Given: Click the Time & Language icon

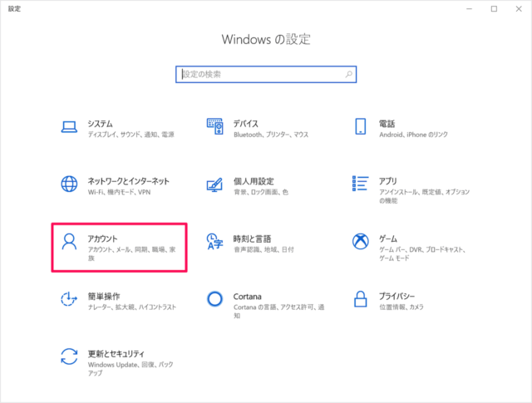Looking at the screenshot, I should pos(214,242).
